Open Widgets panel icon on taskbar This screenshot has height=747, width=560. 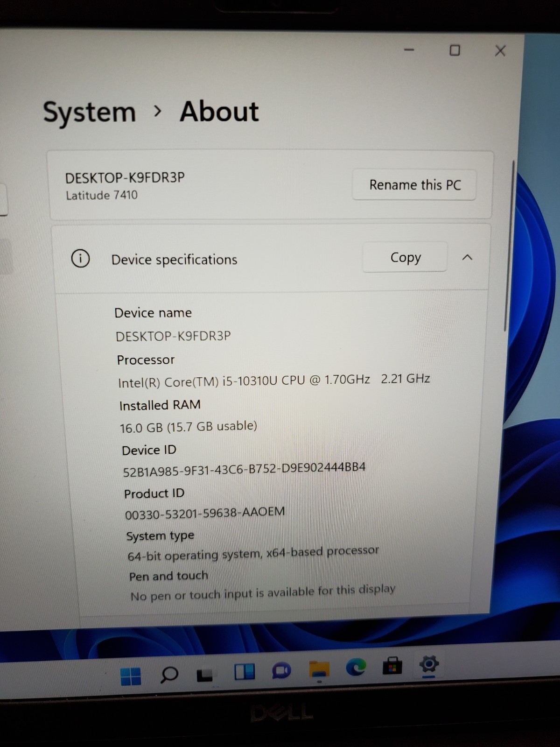[244, 672]
